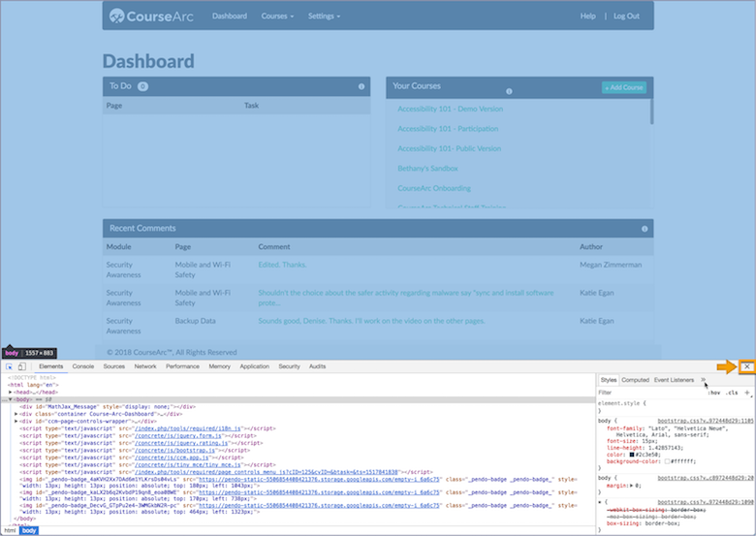Close the DevTools panel
Viewport: 756px width, 536px height.
pos(747,366)
